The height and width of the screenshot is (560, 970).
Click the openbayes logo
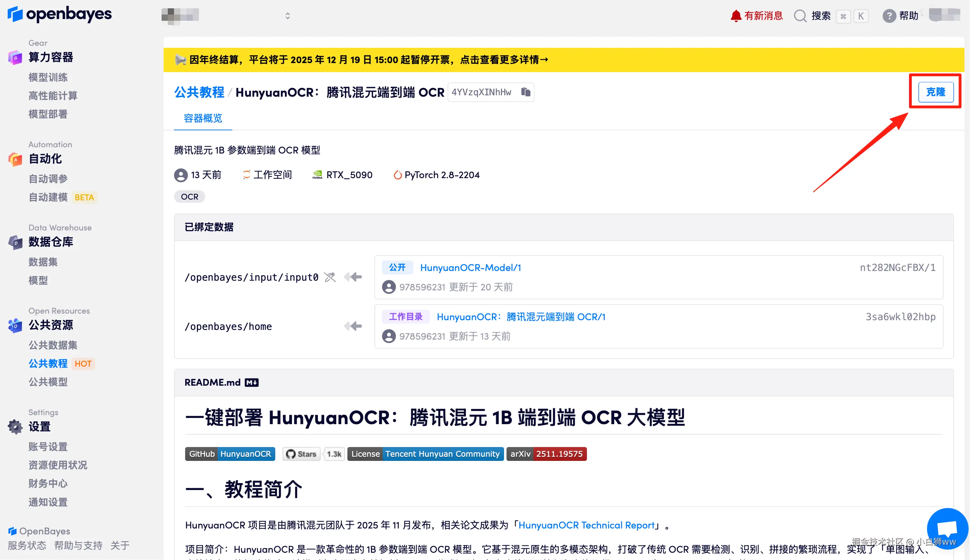(60, 14)
